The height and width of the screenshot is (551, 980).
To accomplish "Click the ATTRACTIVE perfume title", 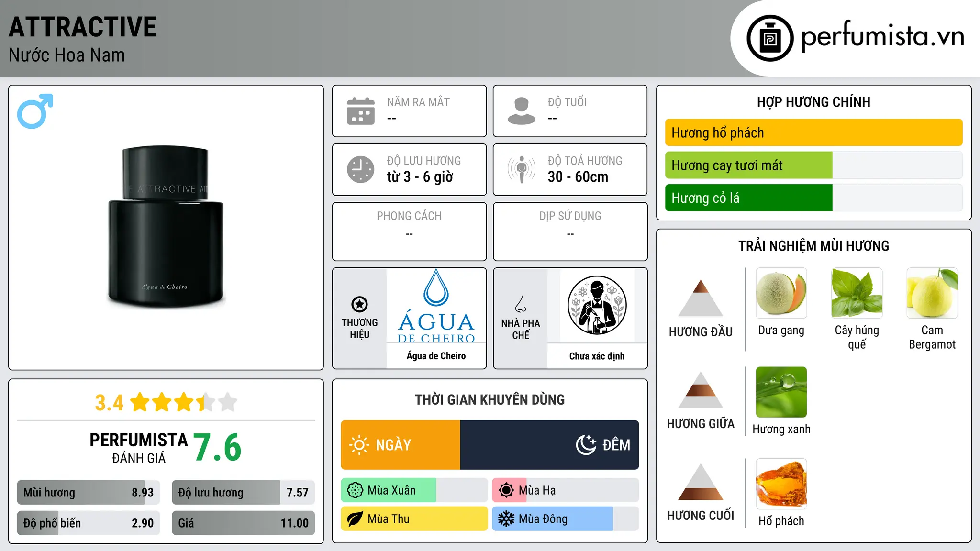I will click(x=82, y=27).
